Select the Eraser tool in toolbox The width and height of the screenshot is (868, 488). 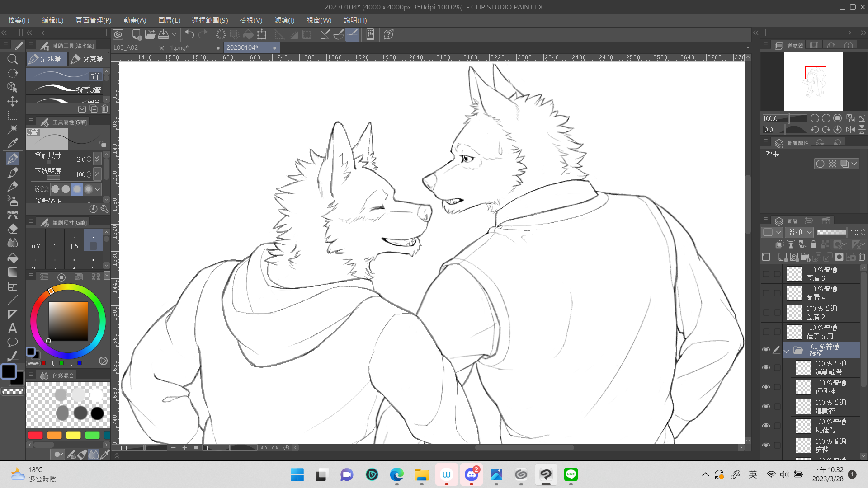13,229
